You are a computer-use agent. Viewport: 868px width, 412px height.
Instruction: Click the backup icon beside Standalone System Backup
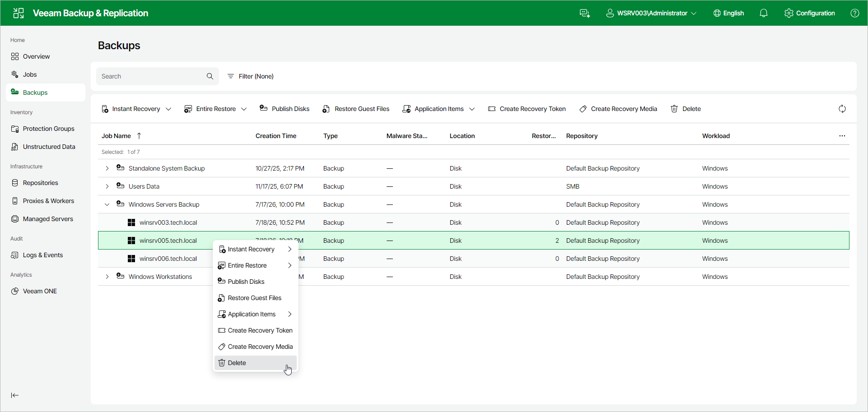pos(120,168)
